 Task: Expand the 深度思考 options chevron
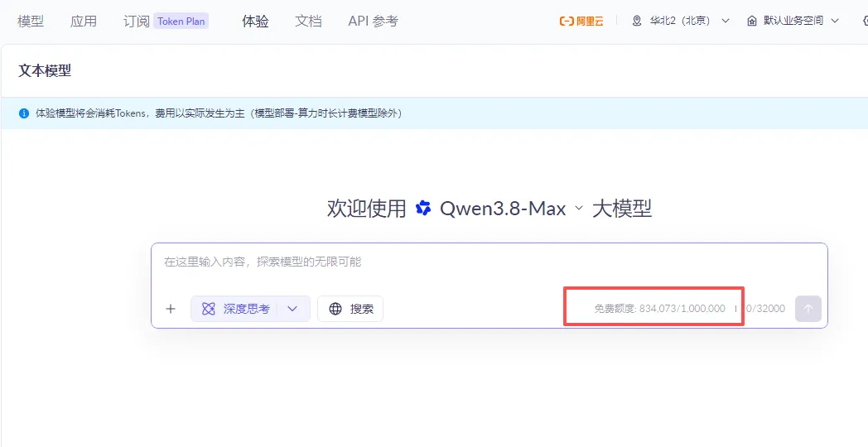click(293, 310)
